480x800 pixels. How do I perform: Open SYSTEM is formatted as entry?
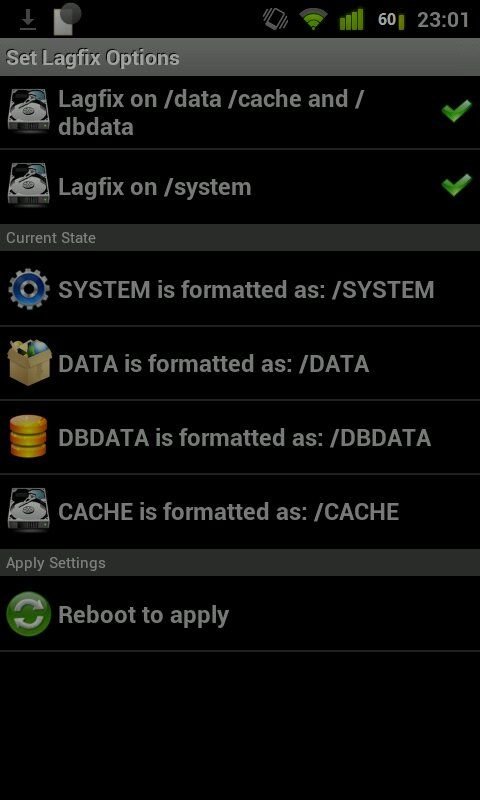click(240, 289)
